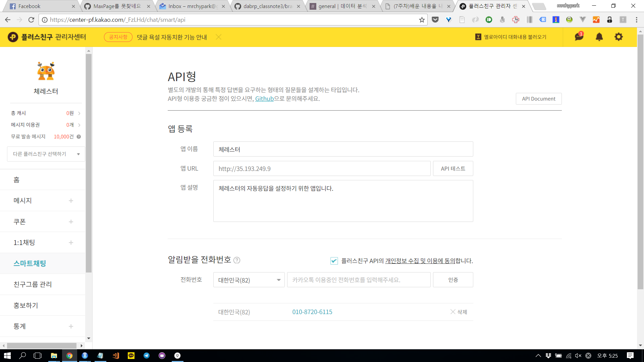Screen dimensions: 644x362
Task: Click info icon next to 무료 발송 메시지
Action: point(79,137)
